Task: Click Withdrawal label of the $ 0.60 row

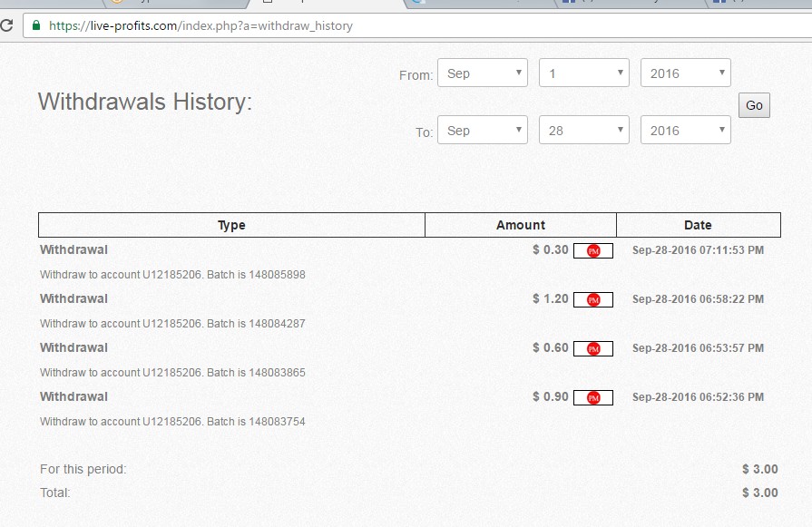Action: coord(73,348)
